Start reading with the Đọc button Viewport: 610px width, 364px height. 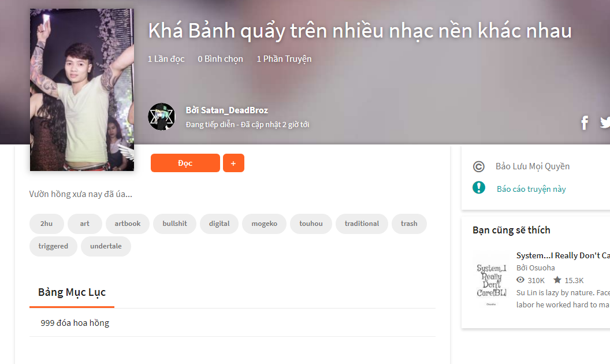[185, 163]
